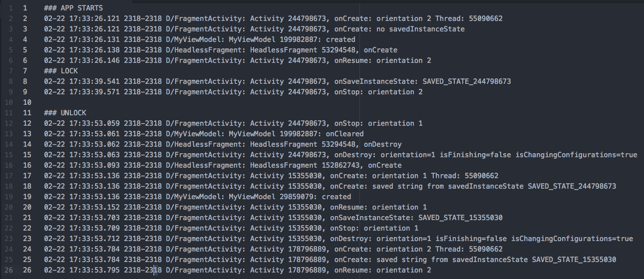Screen dimensions: 644x279
Task: Click the "HeadlessFragment 53294548, onDestroy" log line
Action: (x=325, y=144)
